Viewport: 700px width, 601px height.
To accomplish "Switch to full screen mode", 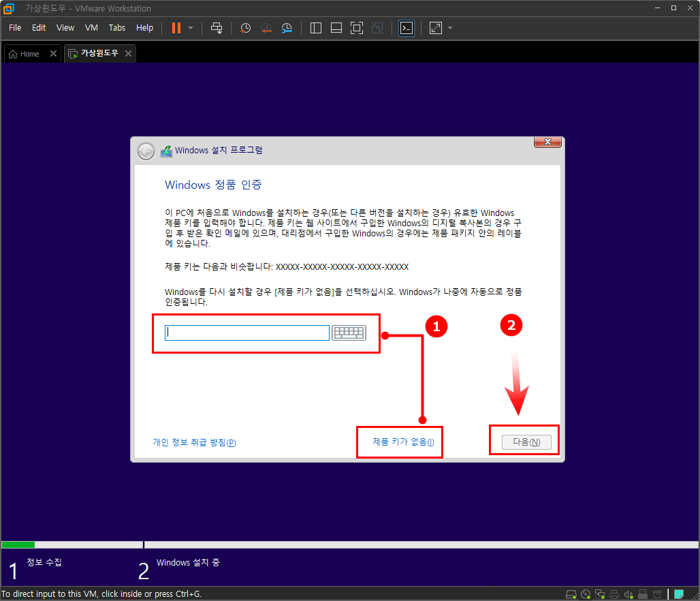I will 357,28.
